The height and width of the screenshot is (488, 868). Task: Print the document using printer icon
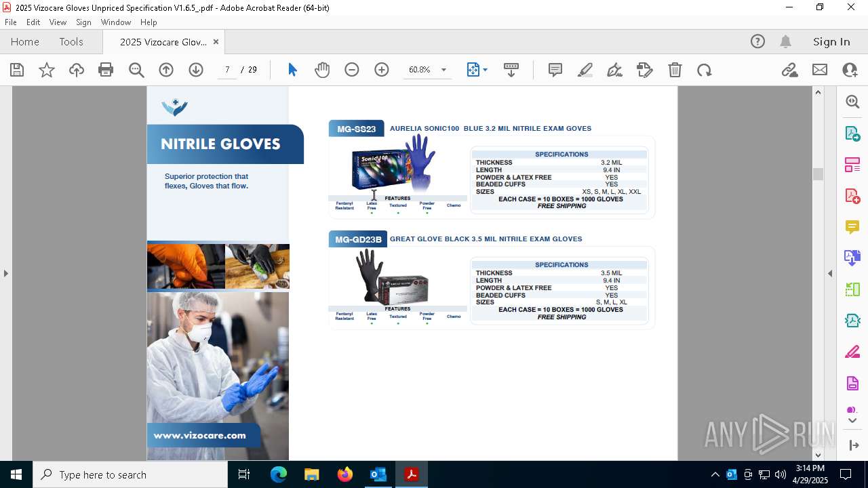(x=106, y=70)
